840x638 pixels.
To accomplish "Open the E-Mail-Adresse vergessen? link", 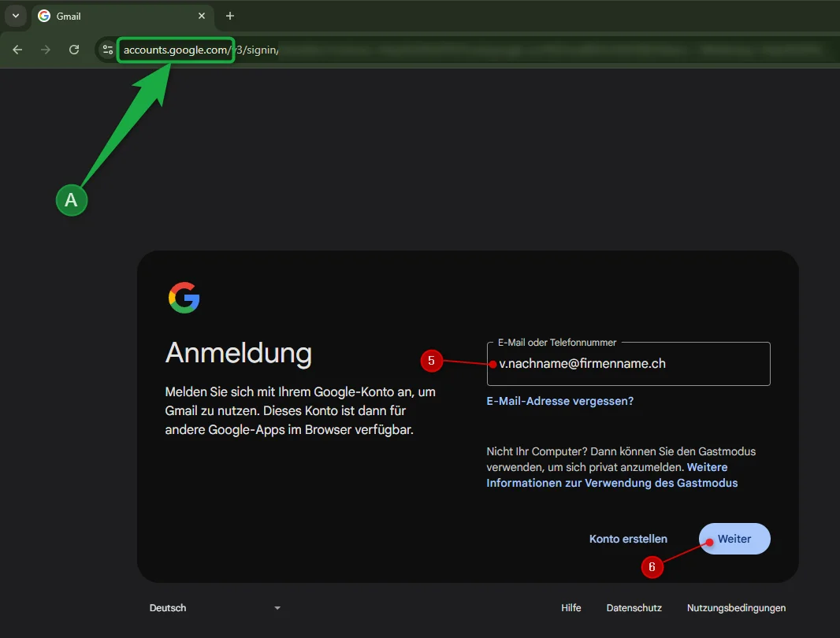I will pos(559,401).
